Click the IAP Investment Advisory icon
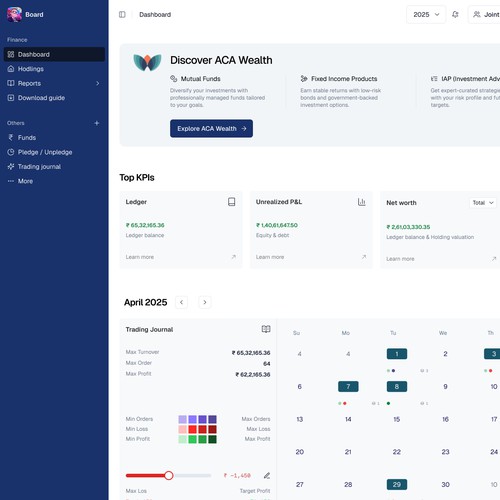The image size is (500, 500). pyautogui.click(x=434, y=79)
